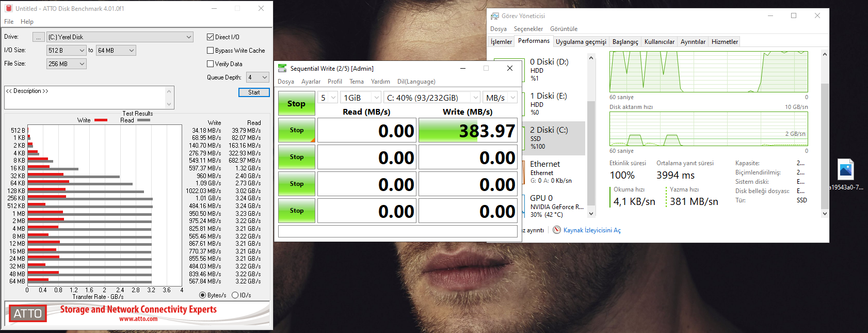Click the ATTO Disk Benchmark title bar icon

click(8, 8)
